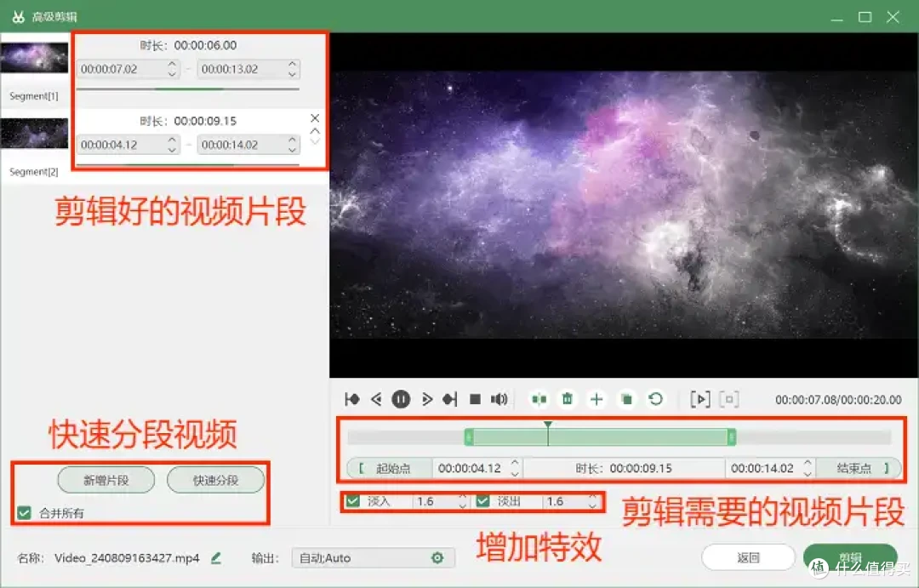Screen dimensions: 919x588
Task: Click the app rabbit logo icon
Action: [18, 16]
